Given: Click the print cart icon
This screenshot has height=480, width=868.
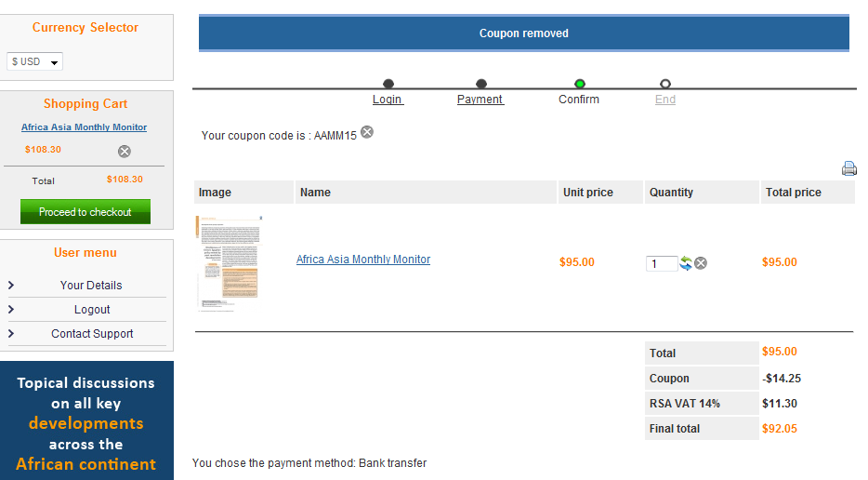Looking at the screenshot, I should coord(848,168).
